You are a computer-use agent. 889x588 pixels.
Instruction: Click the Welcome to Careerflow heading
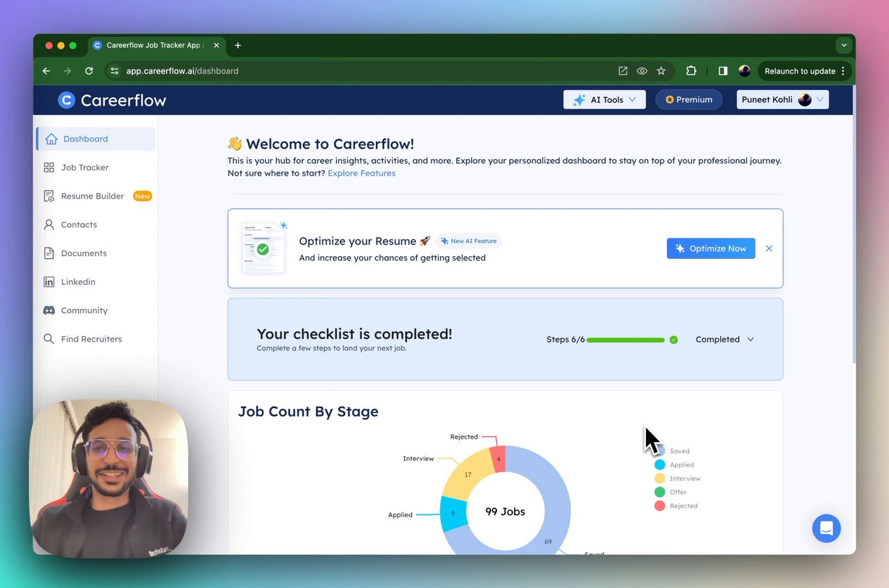click(x=321, y=144)
